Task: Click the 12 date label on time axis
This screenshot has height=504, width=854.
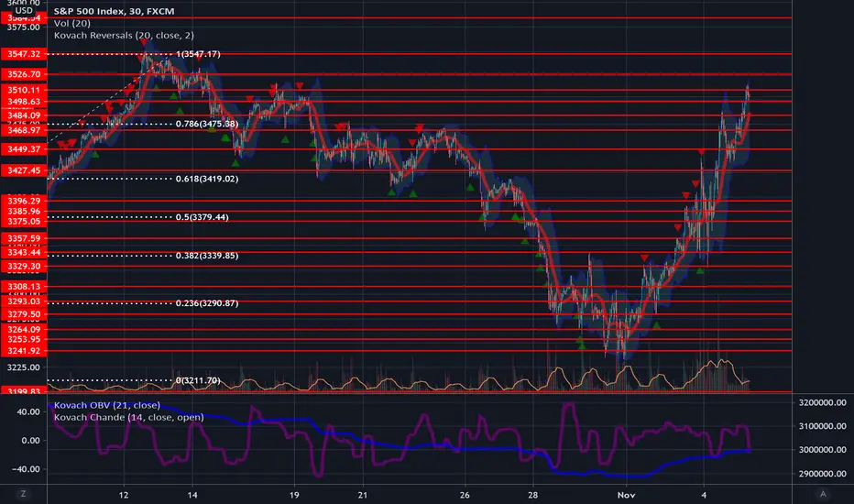Action: (124, 495)
